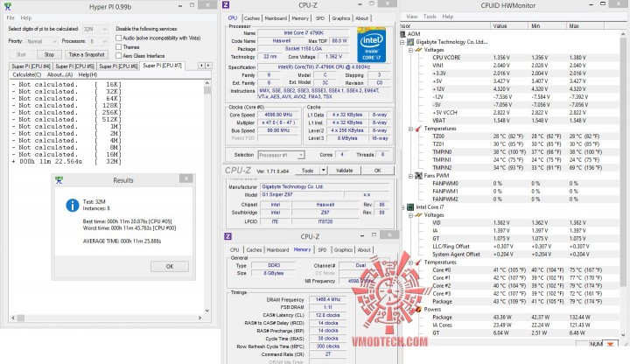Collapse the Gigabyte Temperatures node
This screenshot has height=364, width=630.
(410, 129)
